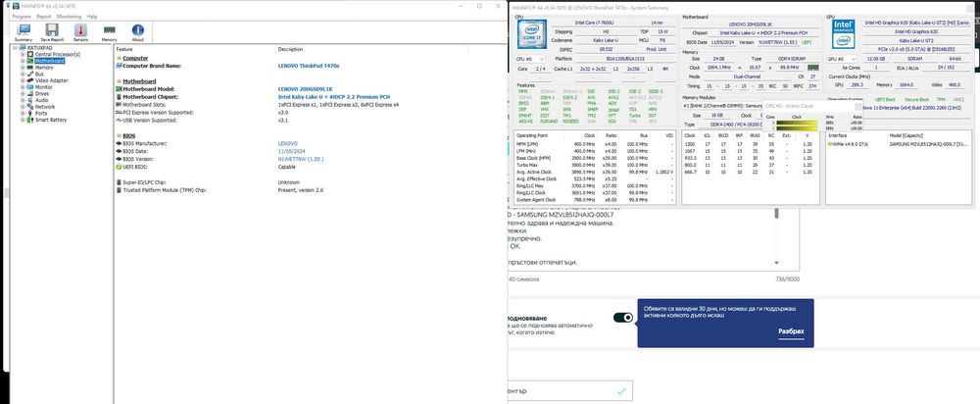This screenshot has height=404, width=980.
Task: Click the green NVMe drive status icon
Action: point(830,144)
